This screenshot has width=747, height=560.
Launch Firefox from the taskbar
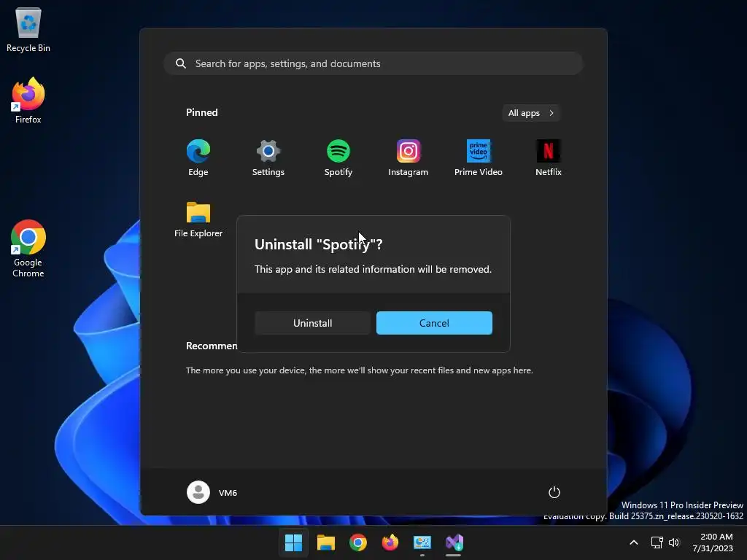click(x=390, y=542)
